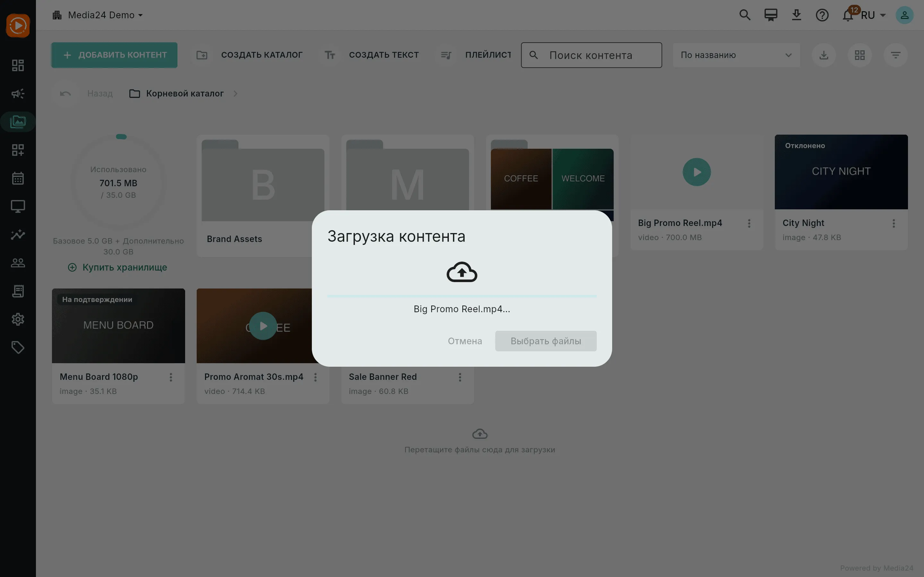Open the calendar schedule sidebar icon
The image size is (924, 577).
(x=18, y=178)
